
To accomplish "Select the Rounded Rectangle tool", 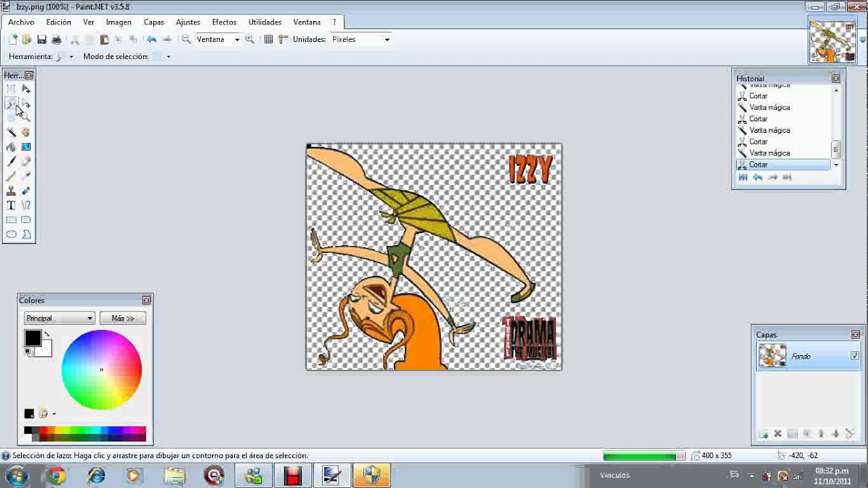I will 26,220.
